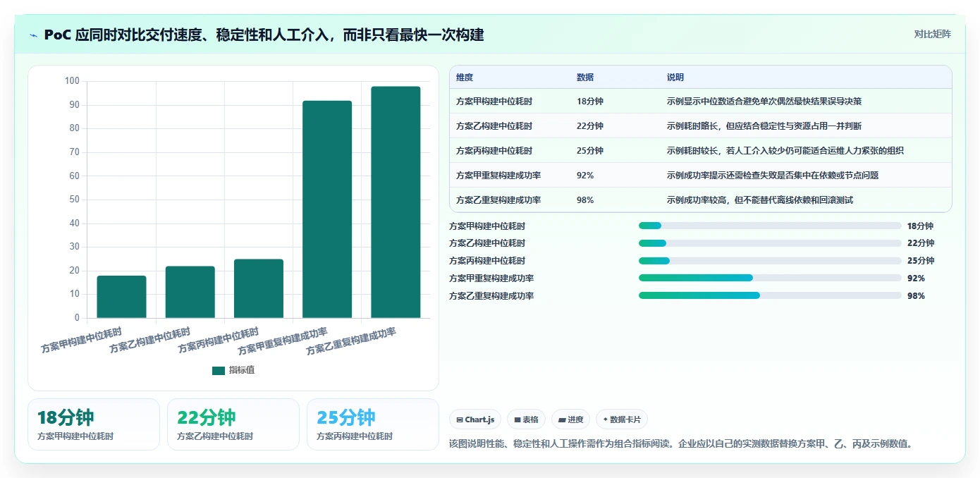Click the 22分钟 value beside the progress bar
Screen dimensions: 980x478
click(x=921, y=243)
